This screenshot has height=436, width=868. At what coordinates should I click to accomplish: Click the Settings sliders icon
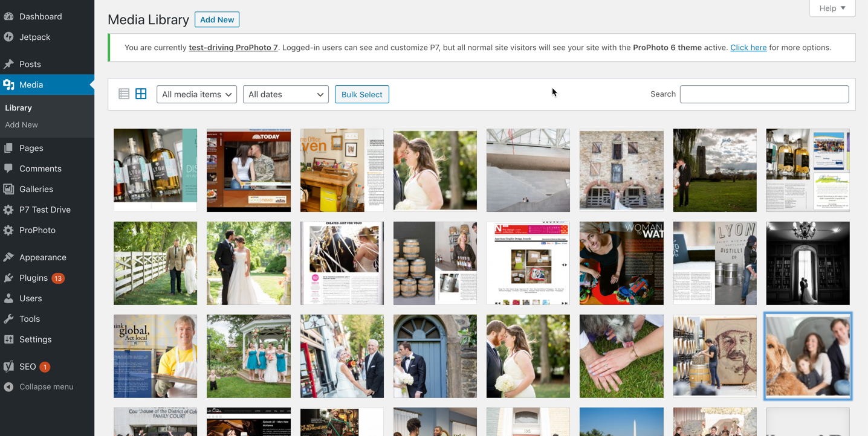8,339
